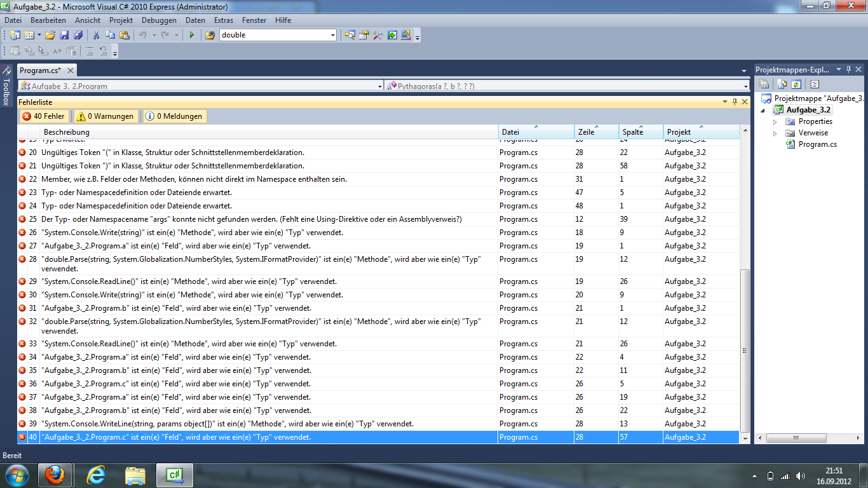Click the last icon right of Start Page
868x488 pixels.
click(405, 35)
